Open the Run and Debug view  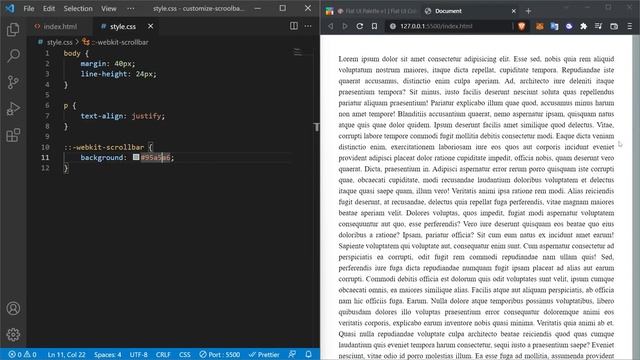[13, 109]
